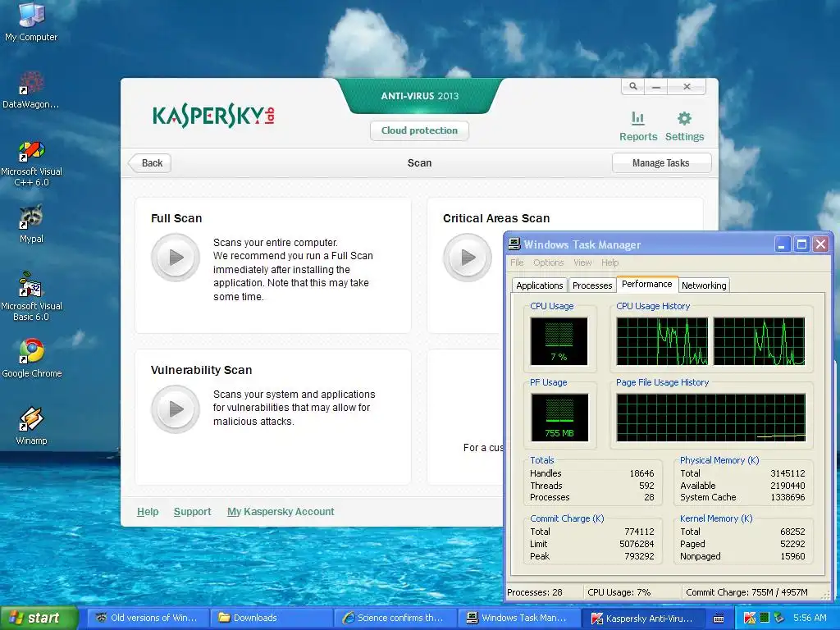Click status bar Processes: 28

click(535, 592)
